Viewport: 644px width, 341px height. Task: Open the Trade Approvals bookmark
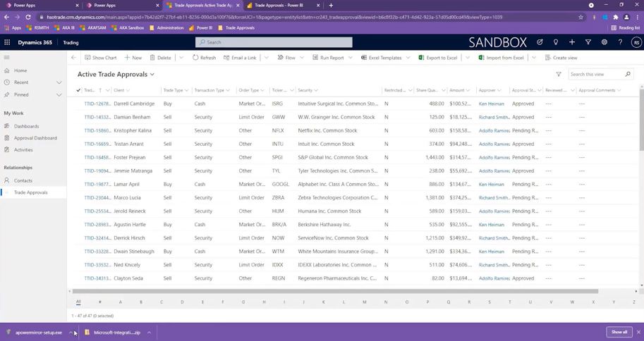point(236,28)
